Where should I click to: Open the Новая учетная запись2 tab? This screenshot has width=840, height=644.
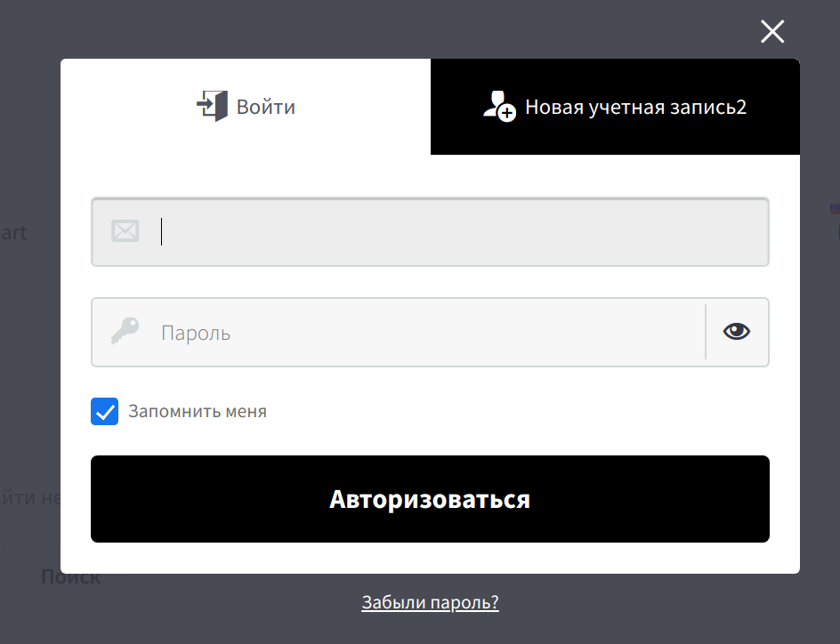point(615,106)
